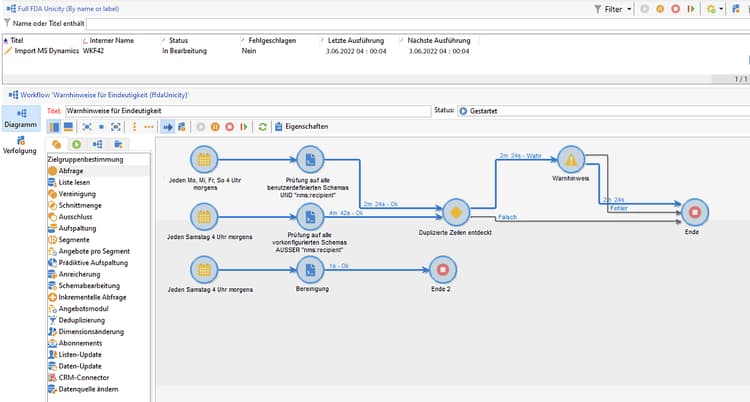Select the green execution activities palette tab
Viewport: 750px width, 402px height.
coord(76,144)
